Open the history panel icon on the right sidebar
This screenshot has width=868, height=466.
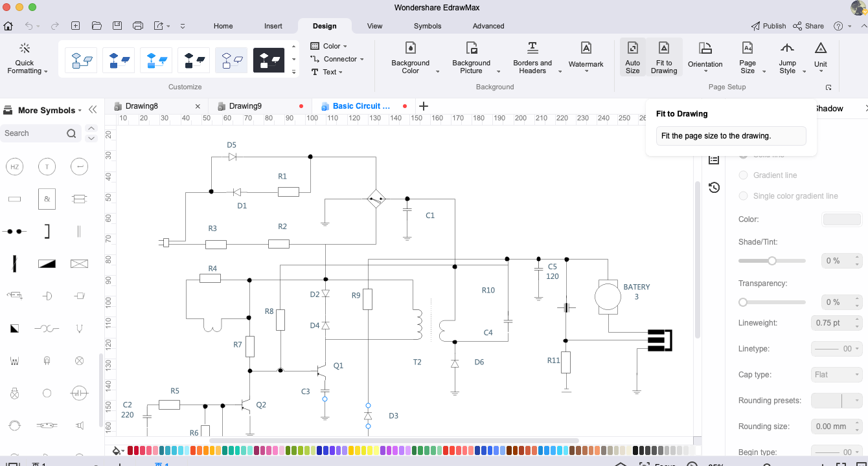click(x=714, y=188)
